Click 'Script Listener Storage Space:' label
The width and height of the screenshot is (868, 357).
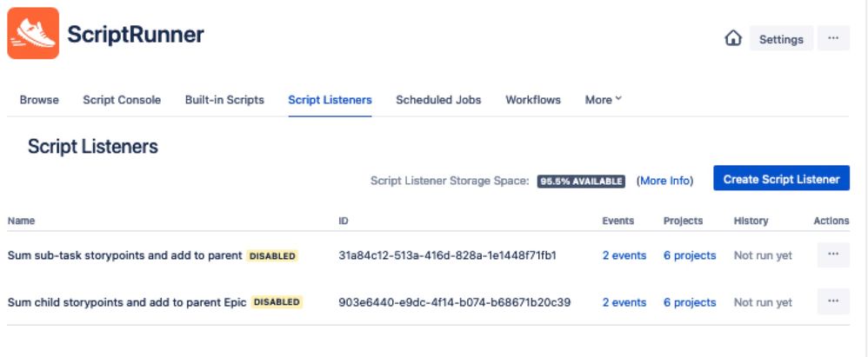(450, 181)
